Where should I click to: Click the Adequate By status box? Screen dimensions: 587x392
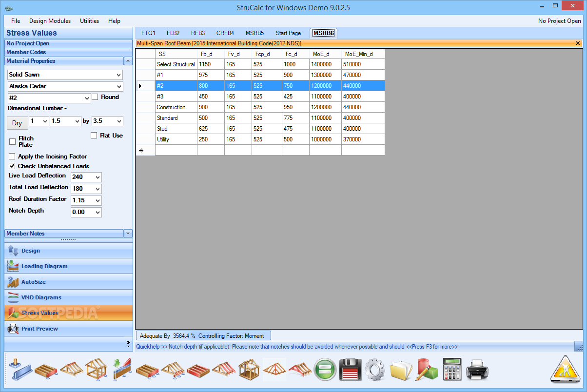(203, 336)
